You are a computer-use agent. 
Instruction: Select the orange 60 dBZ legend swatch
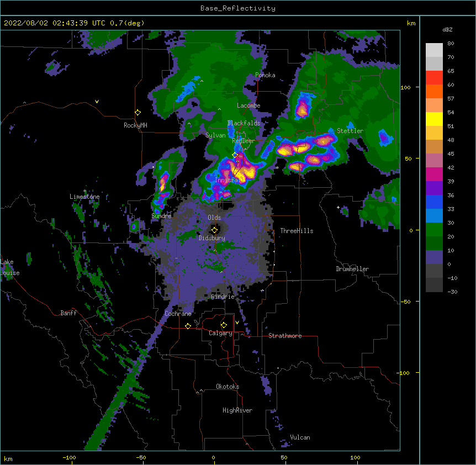(x=434, y=91)
